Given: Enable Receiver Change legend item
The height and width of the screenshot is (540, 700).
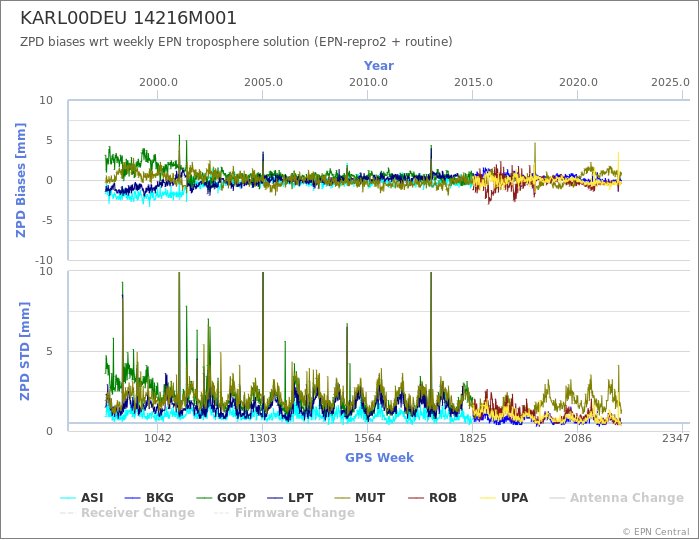Looking at the screenshot, I should (x=128, y=513).
